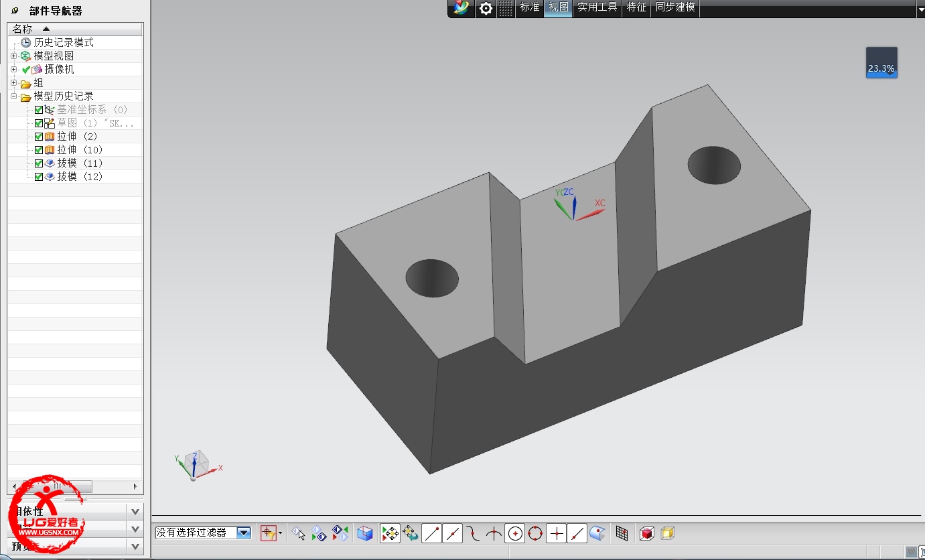Select the 拔模 (11) feature
This screenshot has height=560, width=925.
pyautogui.click(x=80, y=163)
